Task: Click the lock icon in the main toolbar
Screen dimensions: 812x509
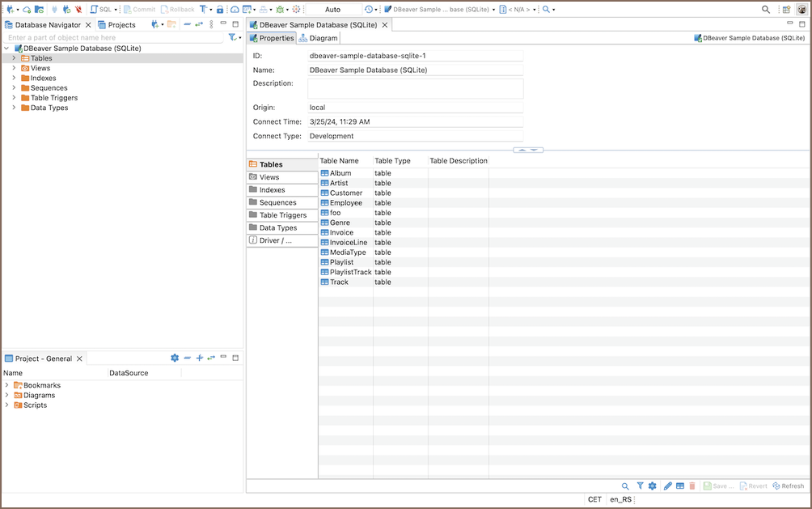Action: click(220, 10)
